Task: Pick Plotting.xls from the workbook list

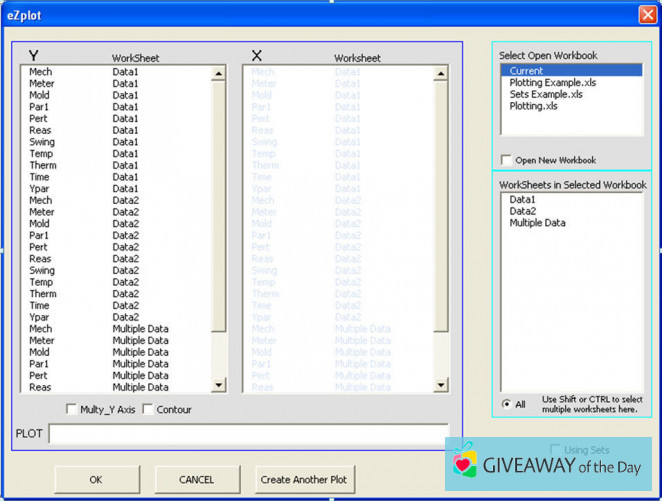Action: 533,106
